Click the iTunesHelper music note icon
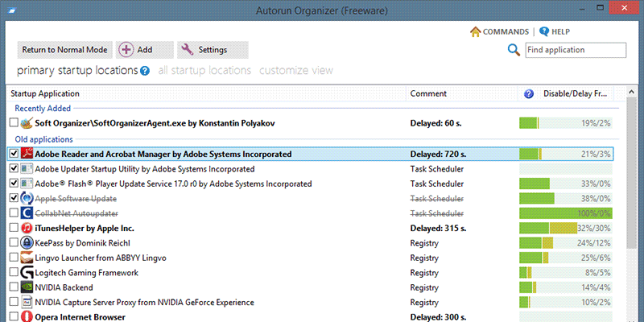Screen dimensions: 644x322 (x=26, y=228)
